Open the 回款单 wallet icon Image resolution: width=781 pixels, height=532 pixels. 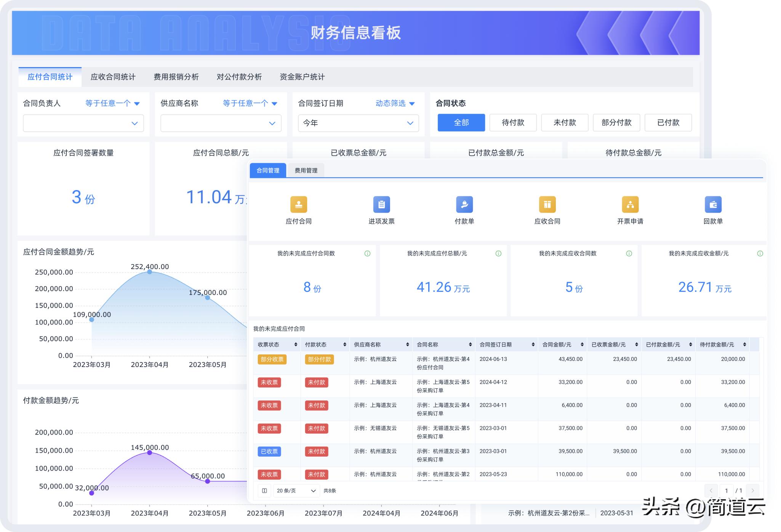tap(713, 205)
